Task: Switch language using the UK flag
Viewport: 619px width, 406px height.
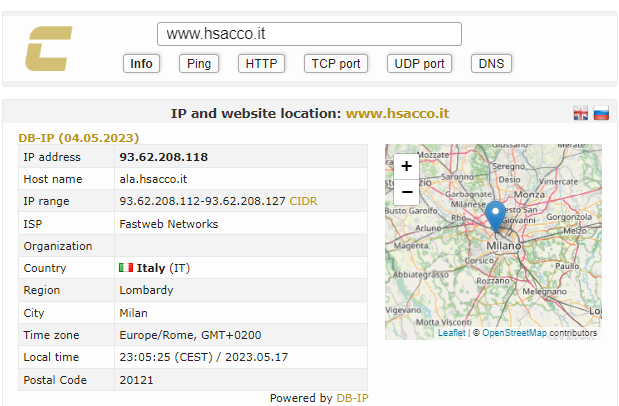Action: click(580, 113)
